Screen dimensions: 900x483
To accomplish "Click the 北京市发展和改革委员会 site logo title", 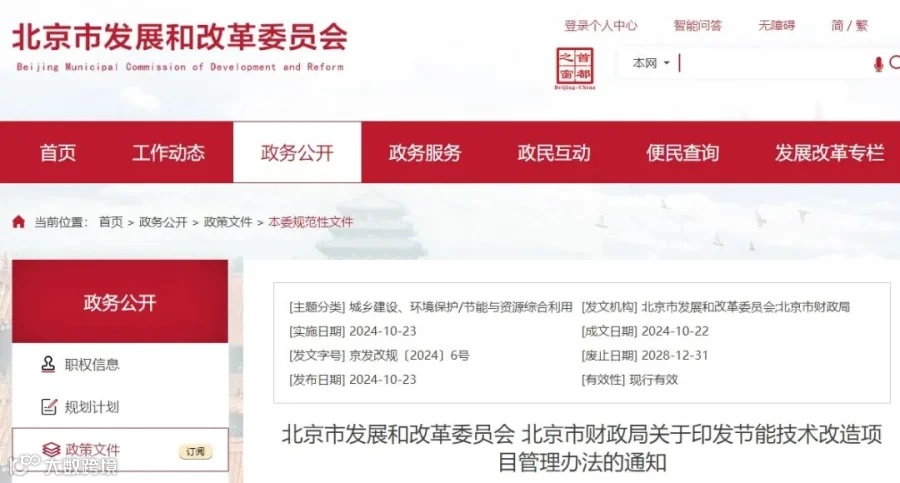I will click(x=180, y=38).
